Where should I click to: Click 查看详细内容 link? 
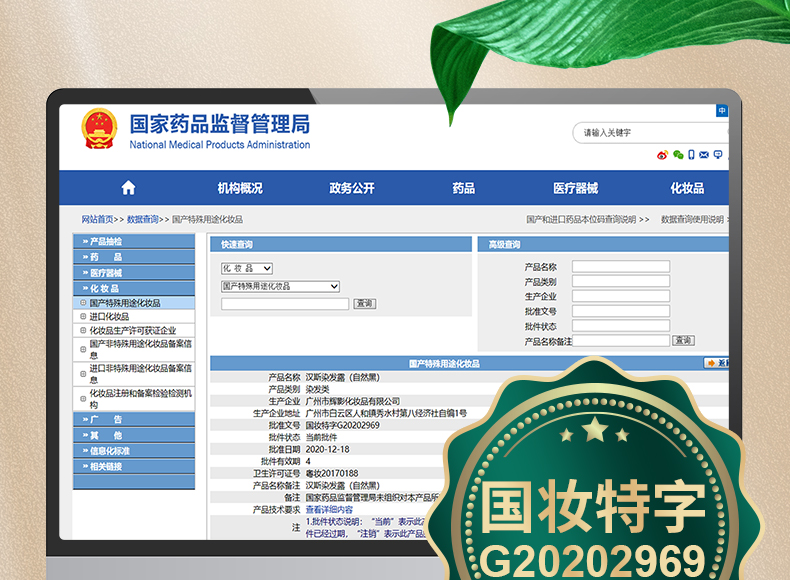pyautogui.click(x=329, y=509)
